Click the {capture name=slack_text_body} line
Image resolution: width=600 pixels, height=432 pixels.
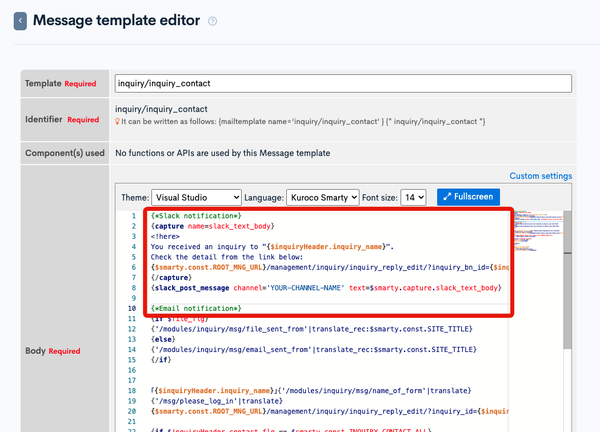click(x=212, y=226)
